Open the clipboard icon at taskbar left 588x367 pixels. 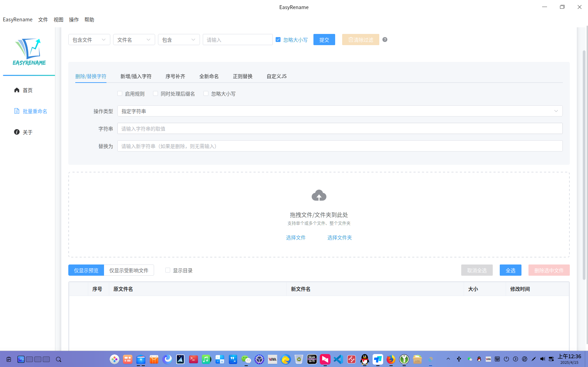9,359
